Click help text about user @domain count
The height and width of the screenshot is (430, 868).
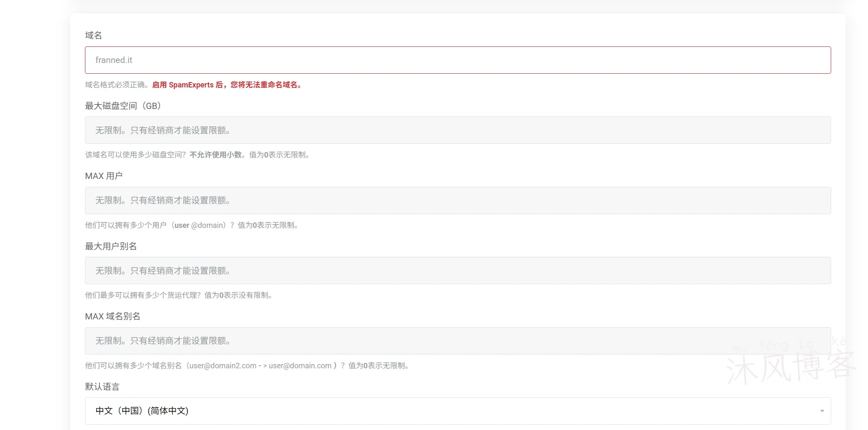click(193, 225)
